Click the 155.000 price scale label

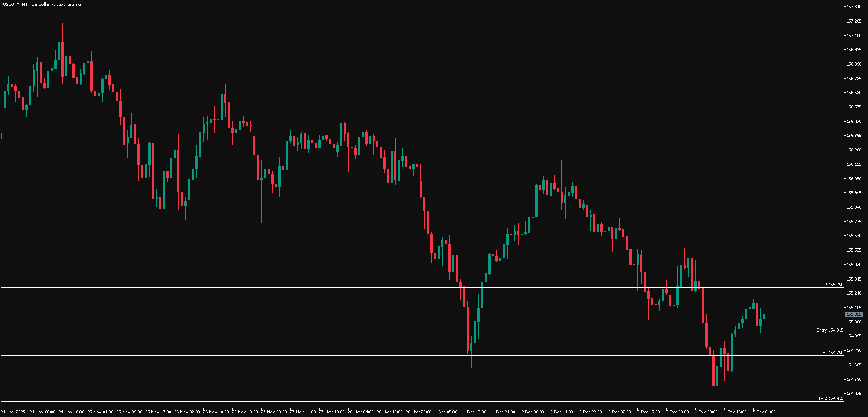coord(854,322)
